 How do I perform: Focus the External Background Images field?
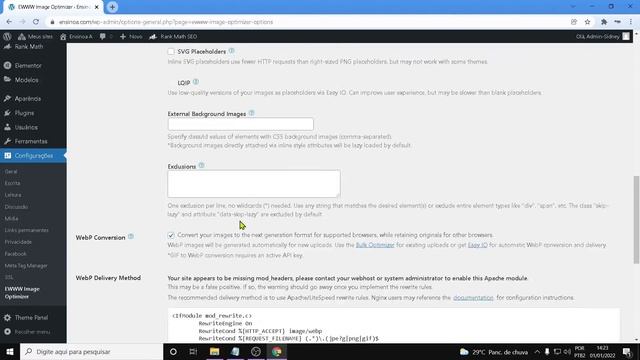tap(240, 124)
